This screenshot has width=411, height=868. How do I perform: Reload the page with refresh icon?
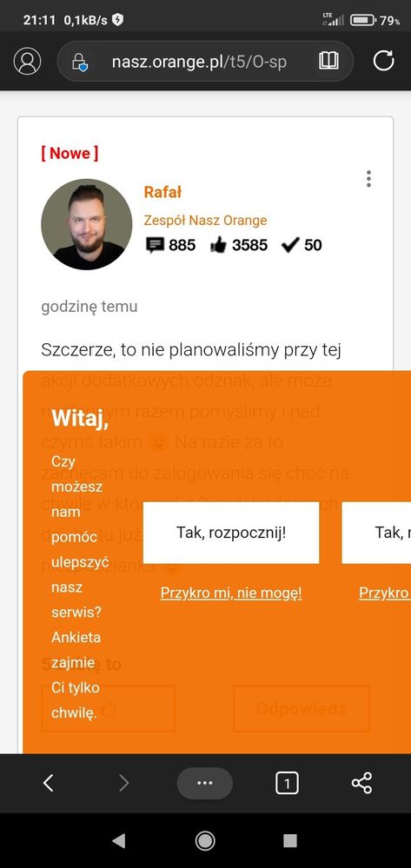click(383, 61)
